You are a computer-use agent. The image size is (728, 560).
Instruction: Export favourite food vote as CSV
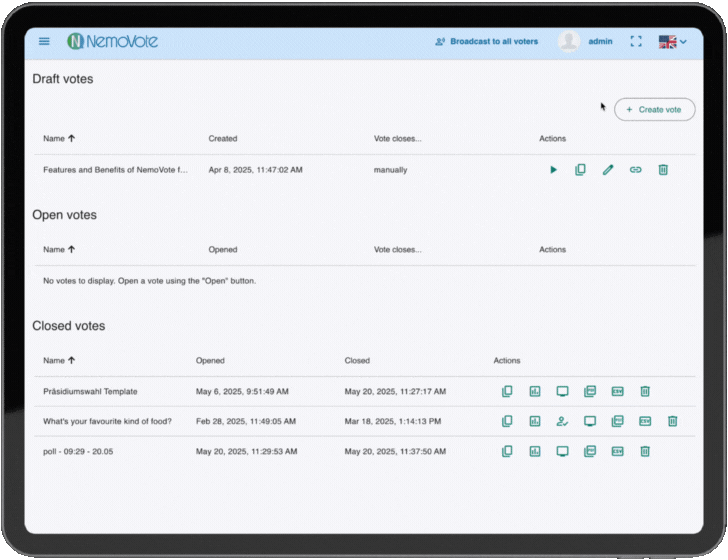pos(645,421)
